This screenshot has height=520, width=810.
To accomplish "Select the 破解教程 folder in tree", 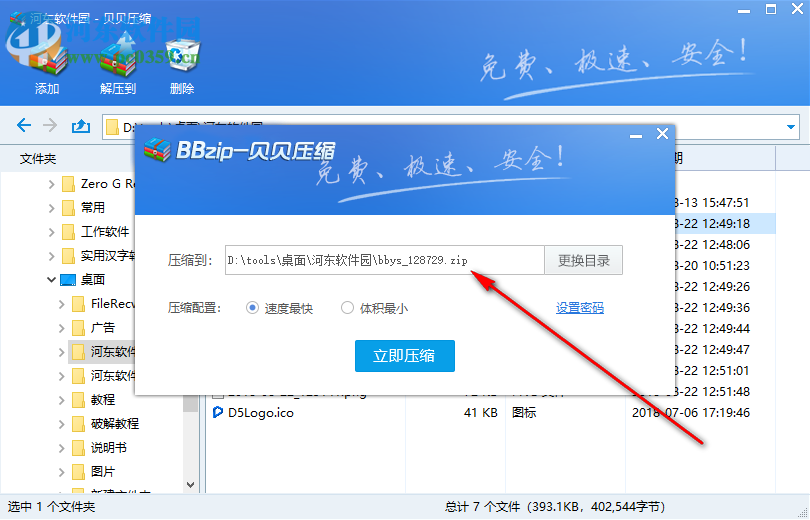I will 115,423.
